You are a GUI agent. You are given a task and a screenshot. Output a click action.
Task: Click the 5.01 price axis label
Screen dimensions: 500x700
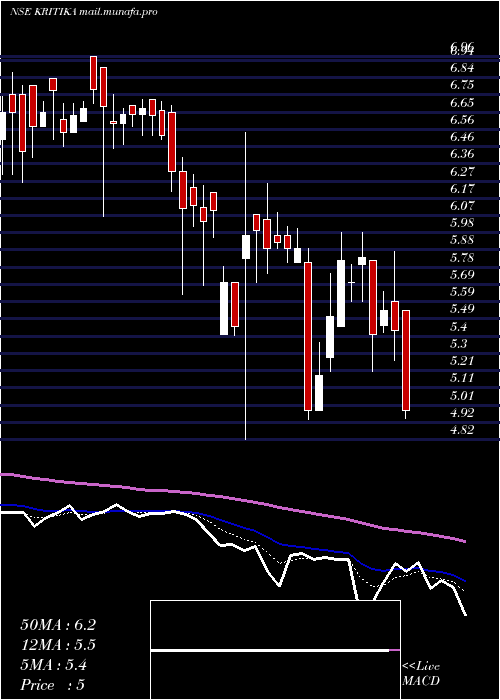tap(462, 396)
